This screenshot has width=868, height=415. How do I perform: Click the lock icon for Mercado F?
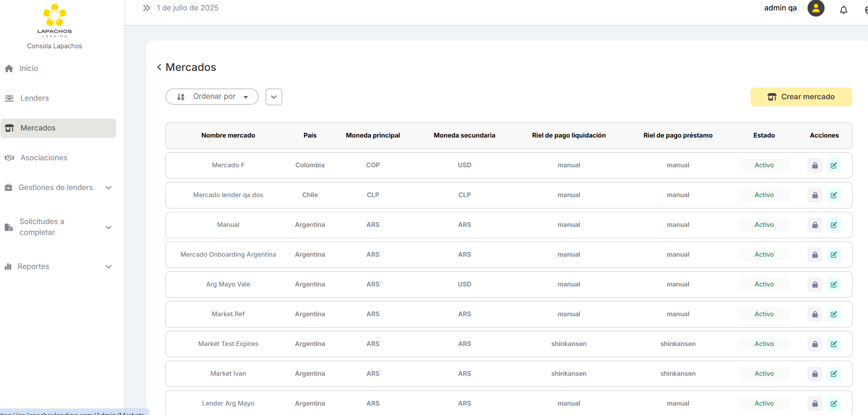815,165
